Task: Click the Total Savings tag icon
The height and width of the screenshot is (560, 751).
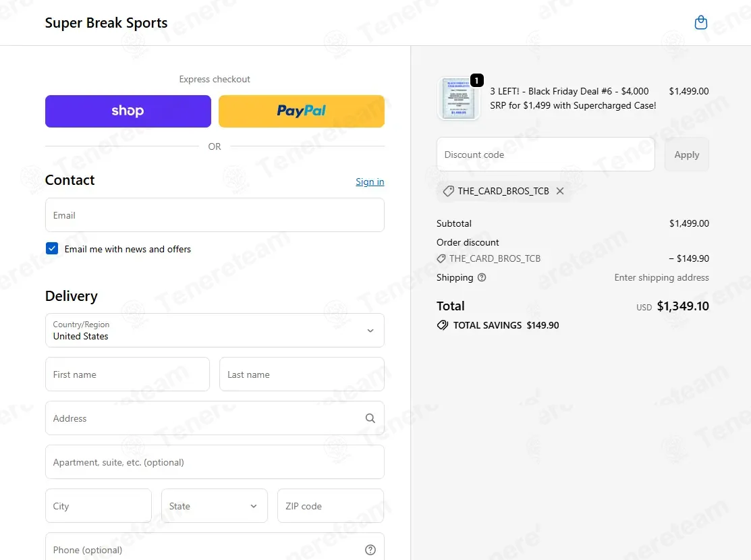Action: (x=443, y=325)
